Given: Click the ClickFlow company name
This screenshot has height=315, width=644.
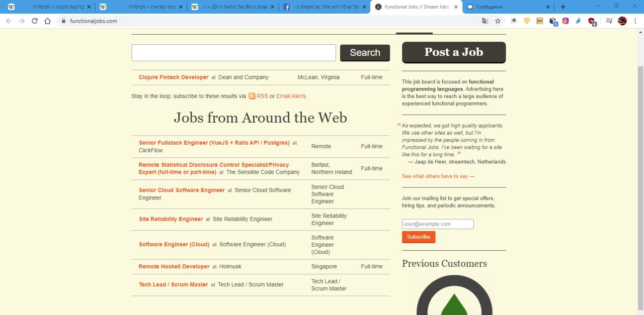Looking at the screenshot, I should [151, 150].
